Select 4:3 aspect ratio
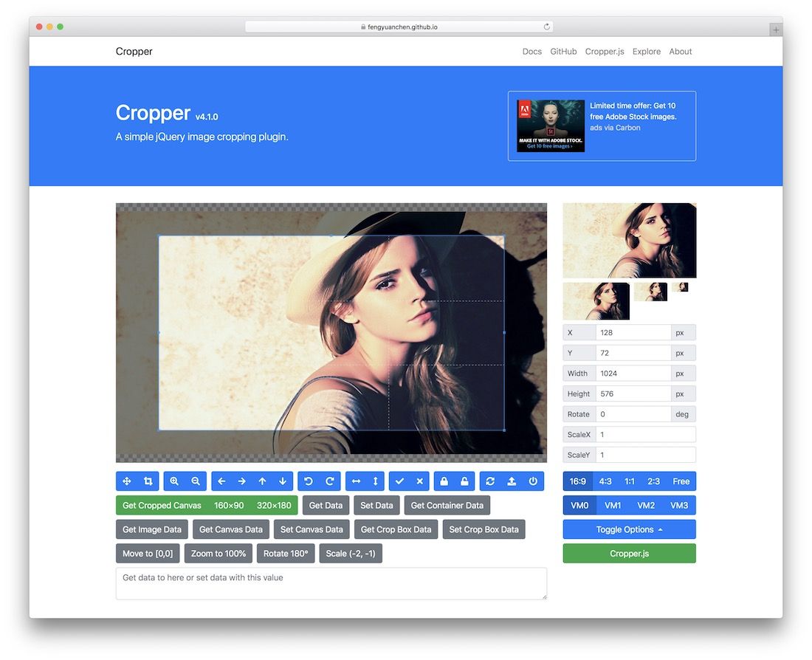Image resolution: width=812 pixels, height=660 pixels. point(605,481)
